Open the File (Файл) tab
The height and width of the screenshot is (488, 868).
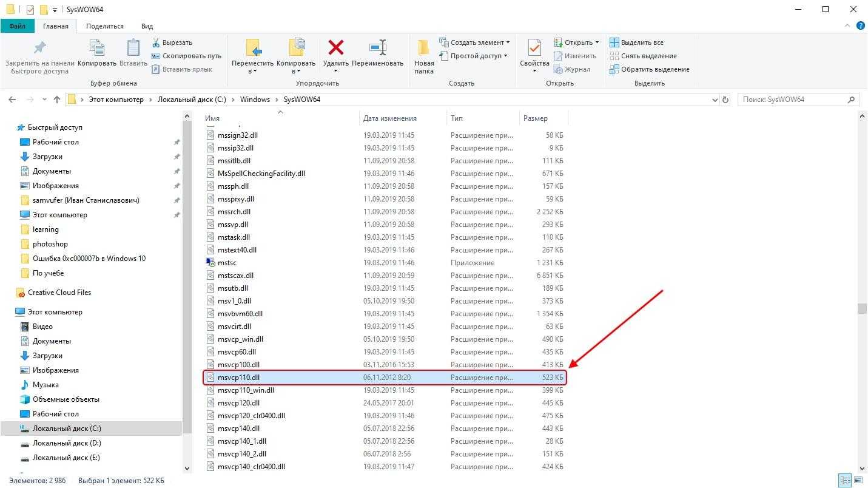pyautogui.click(x=17, y=26)
